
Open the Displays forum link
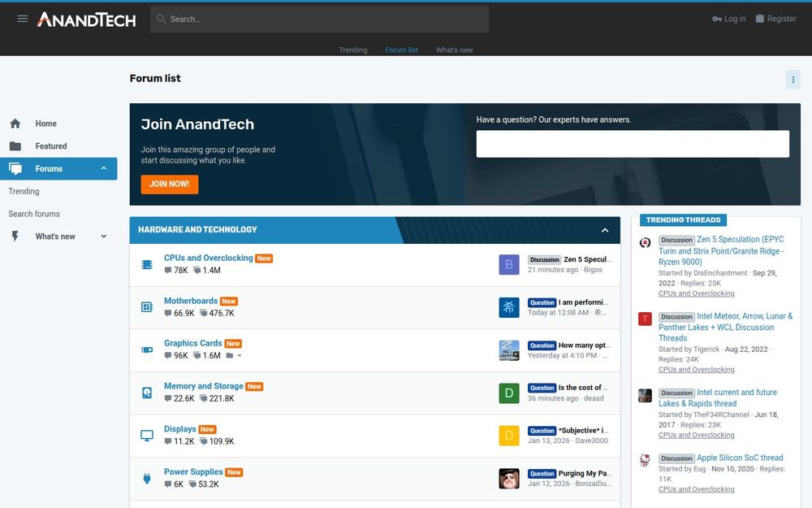(179, 429)
